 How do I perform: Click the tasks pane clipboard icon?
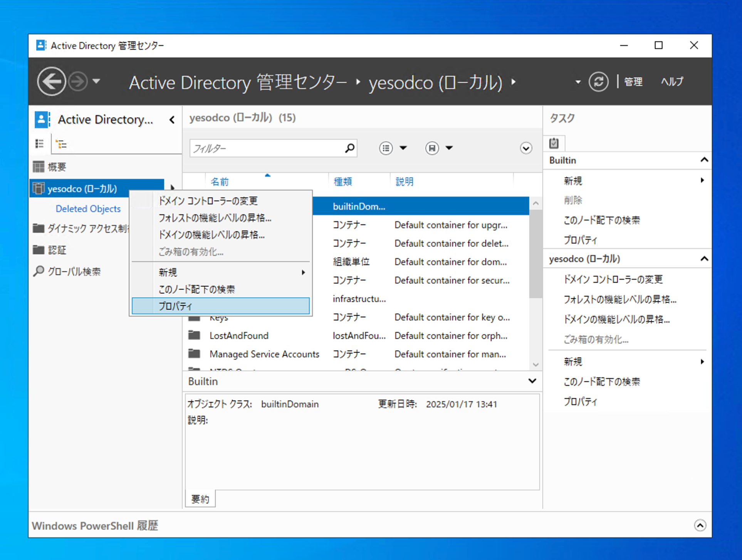554,143
